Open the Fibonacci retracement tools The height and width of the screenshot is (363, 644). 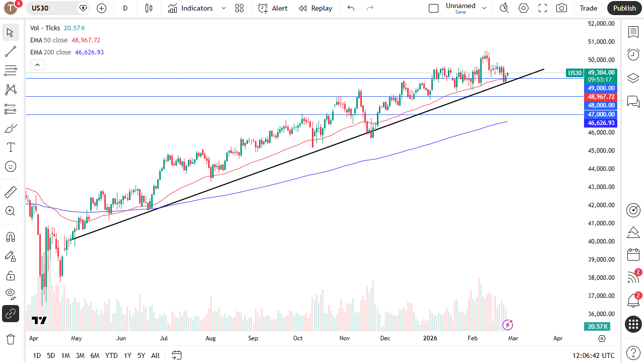(x=10, y=71)
